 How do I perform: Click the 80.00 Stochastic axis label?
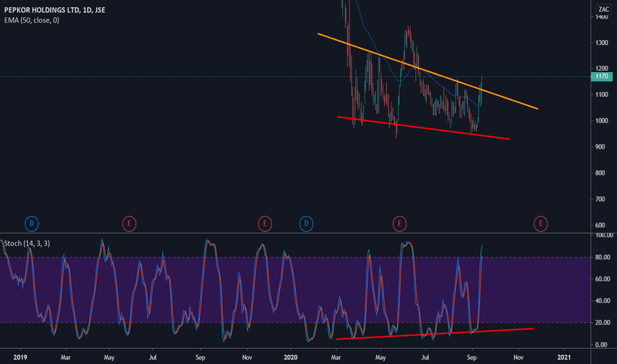point(603,257)
